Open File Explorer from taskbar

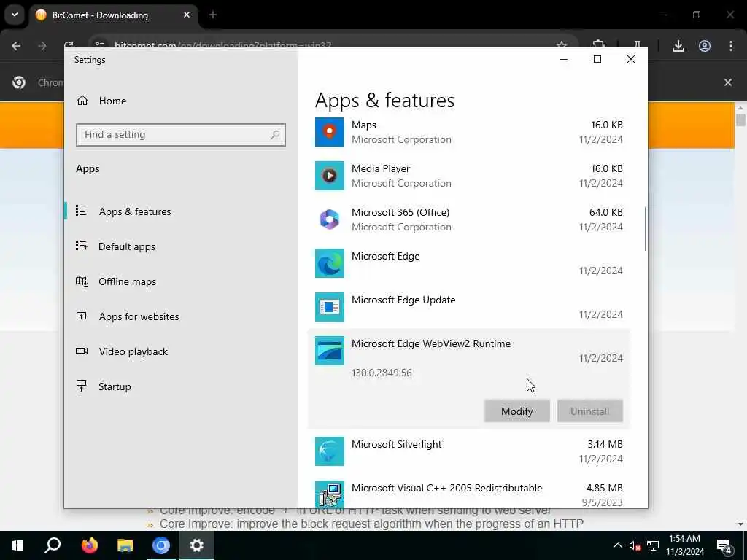(125, 545)
